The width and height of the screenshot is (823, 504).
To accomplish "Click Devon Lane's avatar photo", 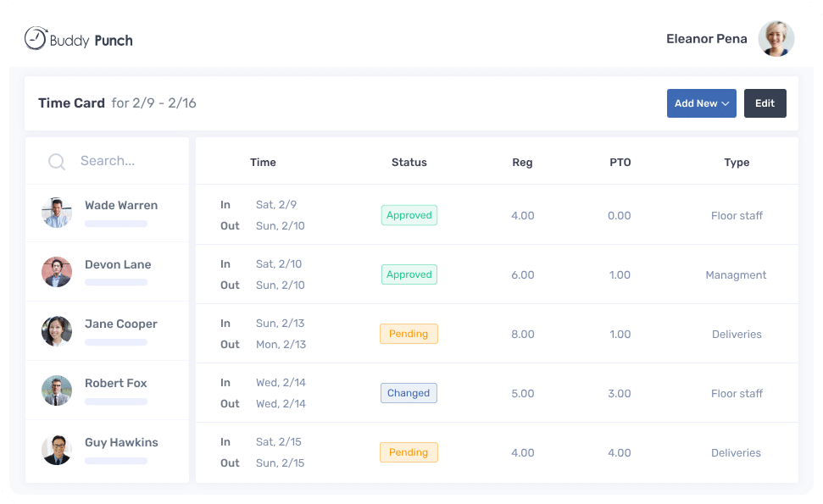I will point(57,272).
